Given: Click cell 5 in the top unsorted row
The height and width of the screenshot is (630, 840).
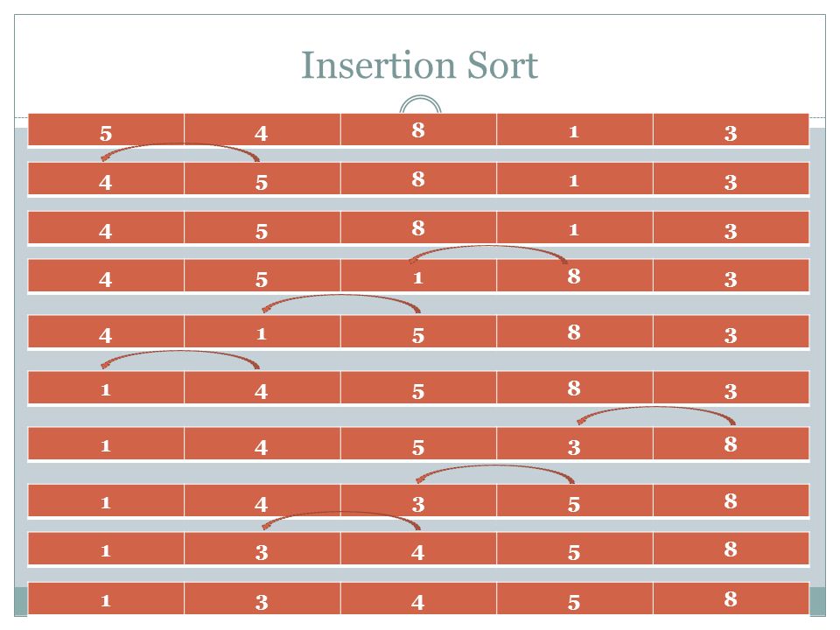Looking at the screenshot, I should point(106,129).
